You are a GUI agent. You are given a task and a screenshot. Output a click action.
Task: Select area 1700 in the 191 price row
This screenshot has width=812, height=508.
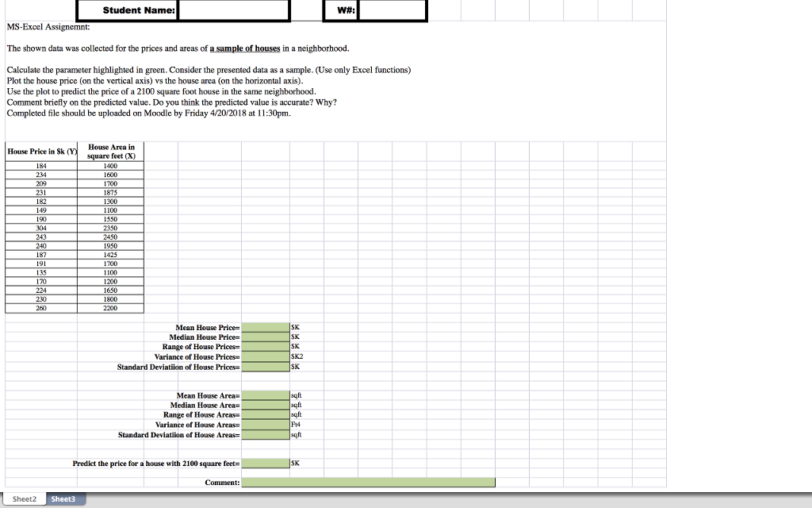click(x=111, y=264)
